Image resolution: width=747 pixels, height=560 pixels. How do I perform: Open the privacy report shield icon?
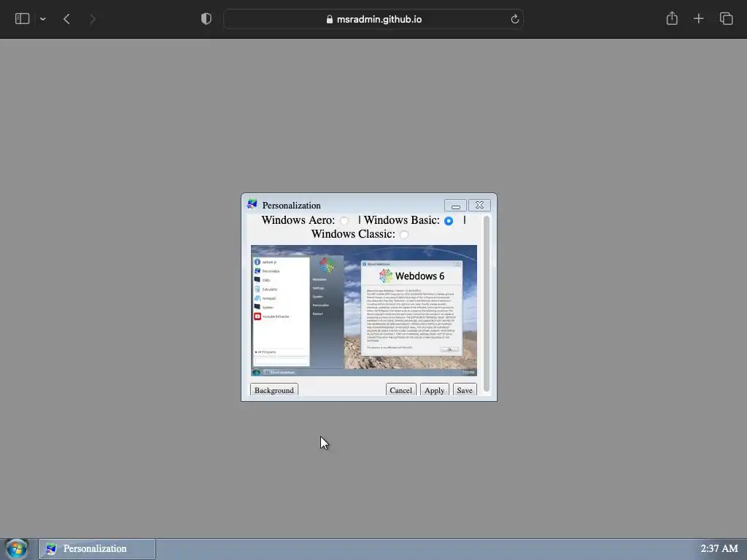pyautogui.click(x=206, y=19)
